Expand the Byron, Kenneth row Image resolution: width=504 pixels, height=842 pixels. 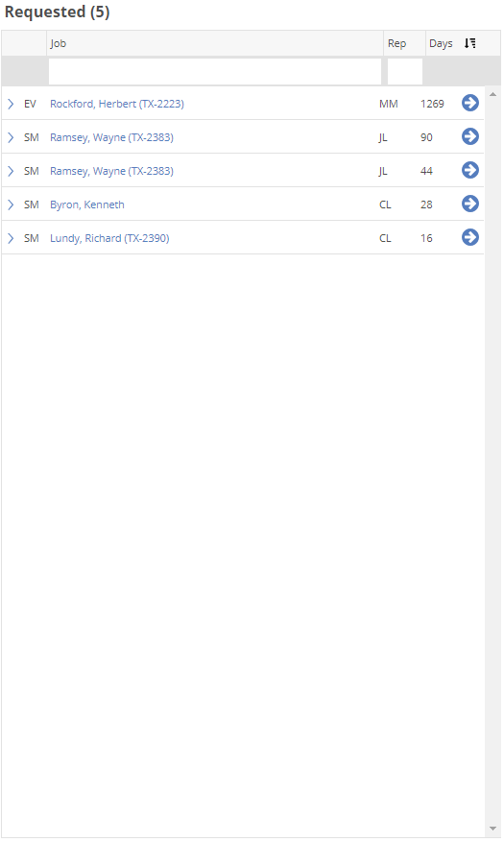tap(11, 204)
